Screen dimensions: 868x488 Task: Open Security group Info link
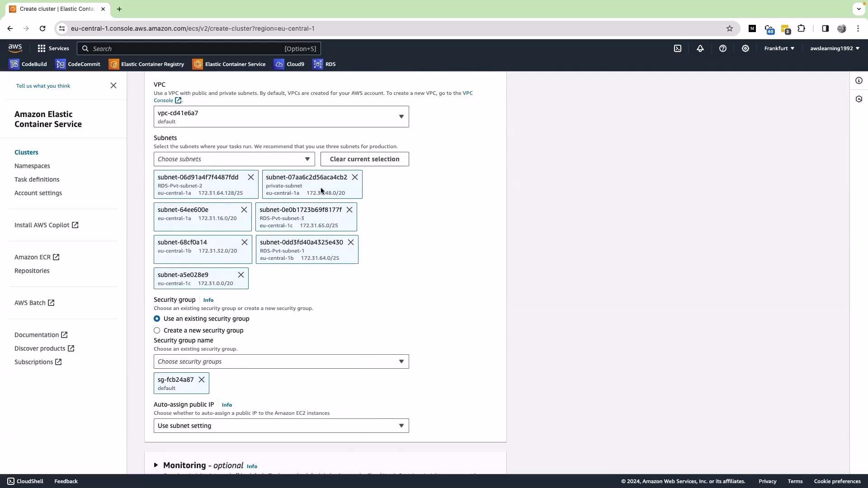point(208,300)
